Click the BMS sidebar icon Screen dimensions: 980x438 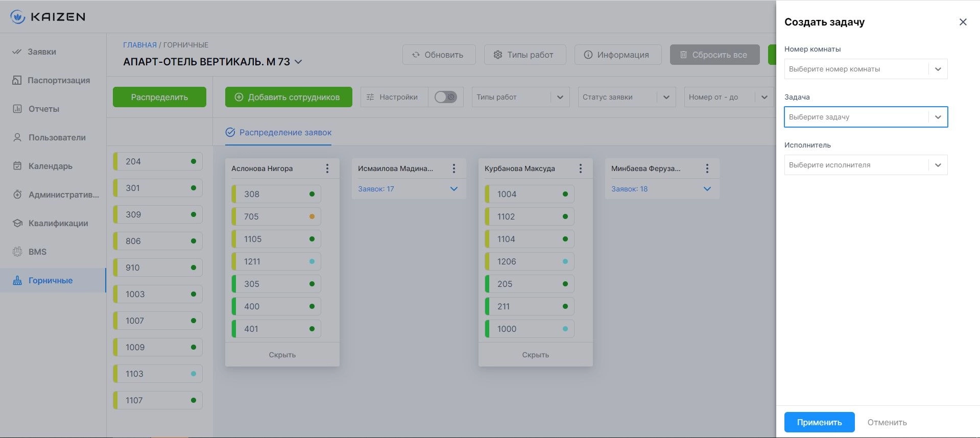[17, 252]
